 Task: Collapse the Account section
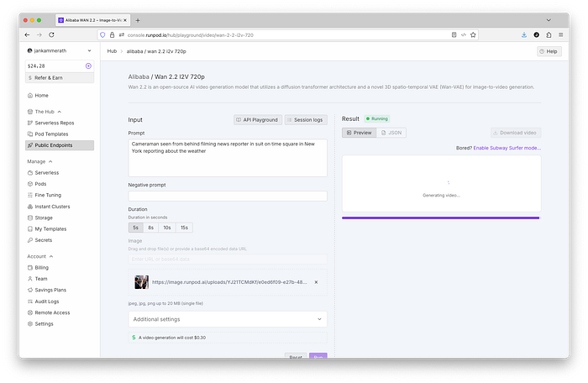coord(40,256)
